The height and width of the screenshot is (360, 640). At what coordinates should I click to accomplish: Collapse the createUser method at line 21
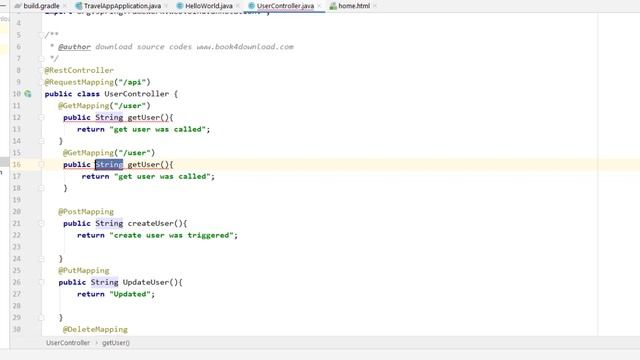point(41,224)
